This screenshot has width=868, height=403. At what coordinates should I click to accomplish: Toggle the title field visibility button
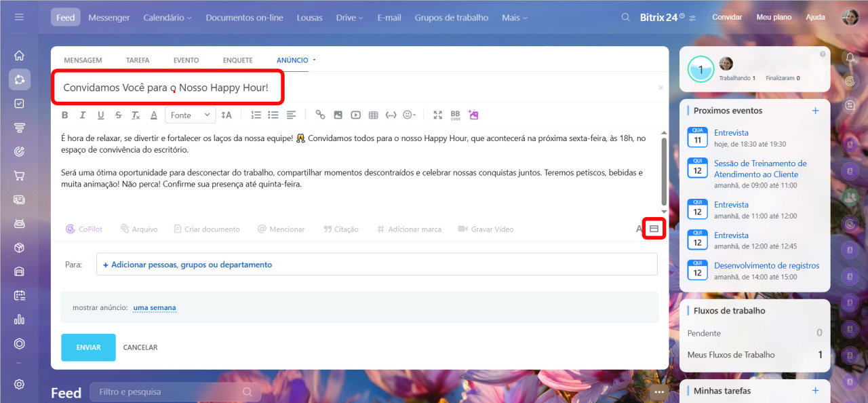(654, 229)
